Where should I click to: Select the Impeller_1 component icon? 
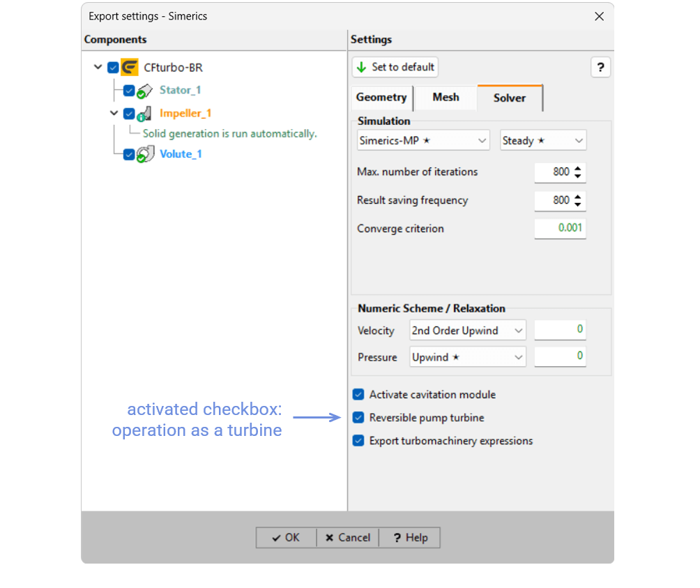(144, 114)
